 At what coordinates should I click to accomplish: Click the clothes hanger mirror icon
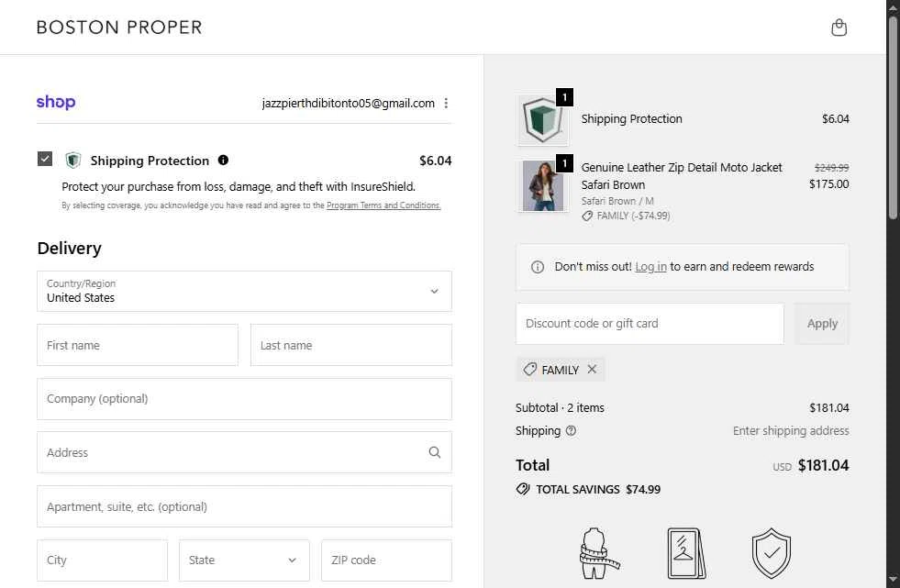(x=685, y=553)
